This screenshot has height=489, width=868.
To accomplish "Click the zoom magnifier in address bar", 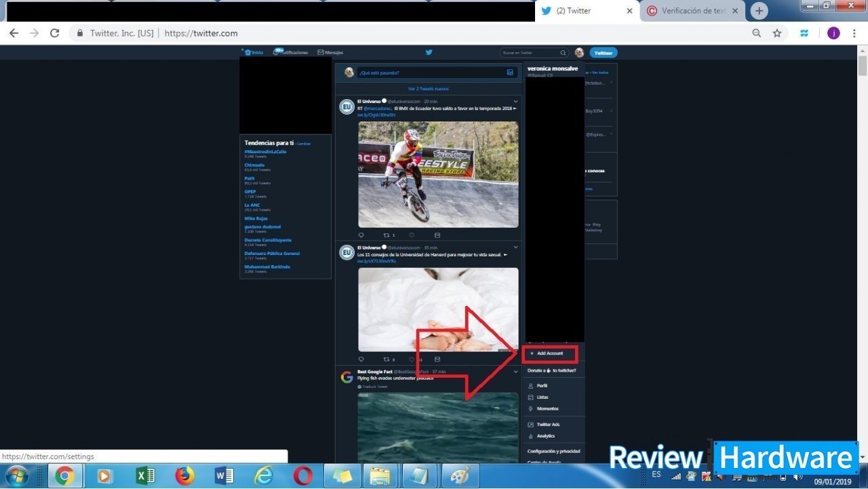I will click(757, 33).
